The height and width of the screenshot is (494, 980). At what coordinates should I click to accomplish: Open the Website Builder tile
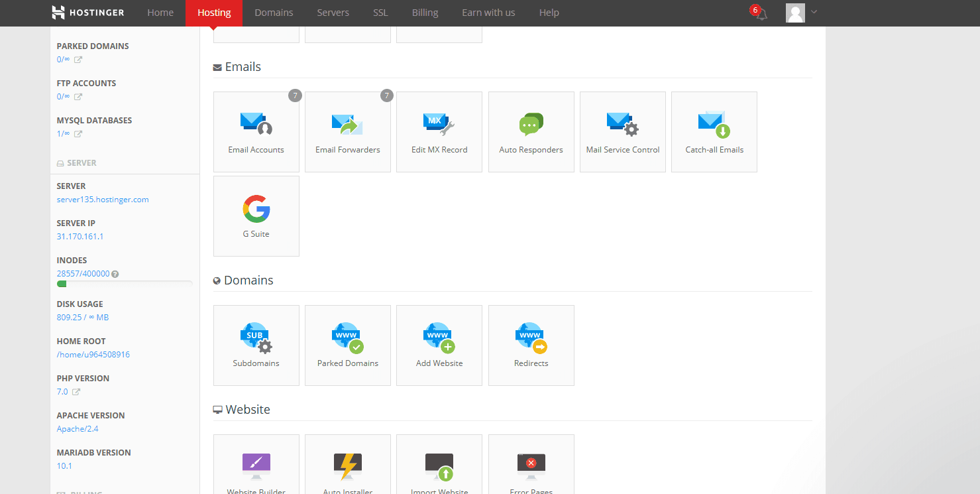pyautogui.click(x=256, y=464)
